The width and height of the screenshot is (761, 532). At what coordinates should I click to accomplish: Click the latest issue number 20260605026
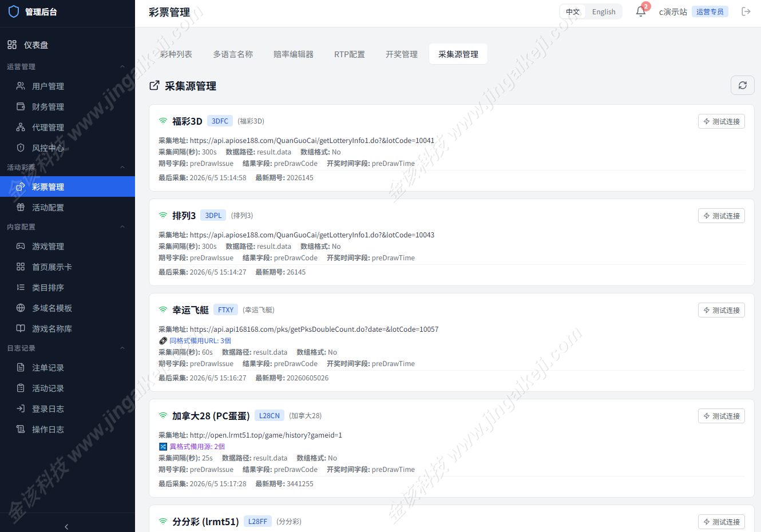coord(308,378)
